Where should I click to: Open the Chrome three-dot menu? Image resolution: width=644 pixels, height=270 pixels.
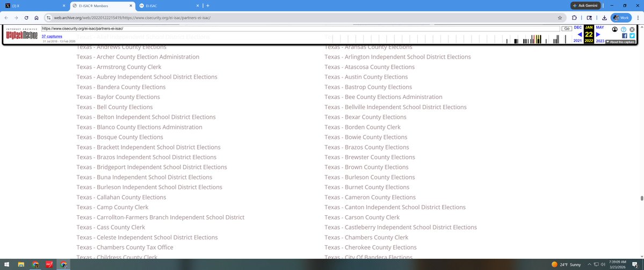[637, 17]
